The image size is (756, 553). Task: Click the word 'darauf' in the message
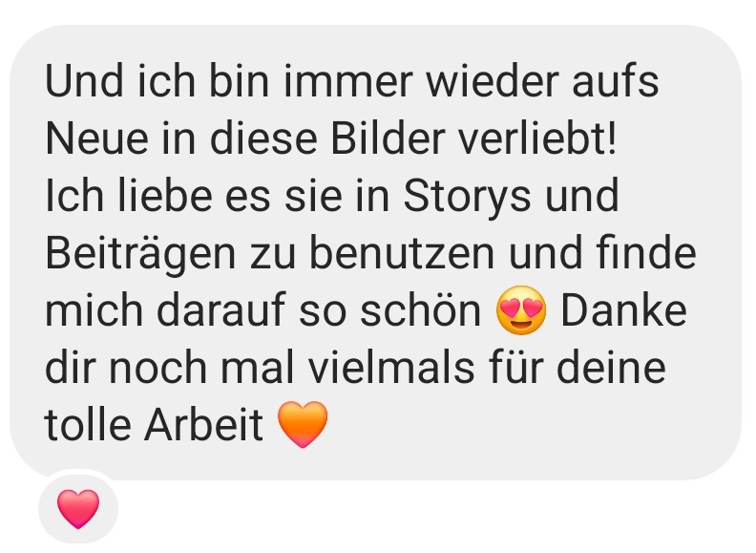tap(220, 309)
